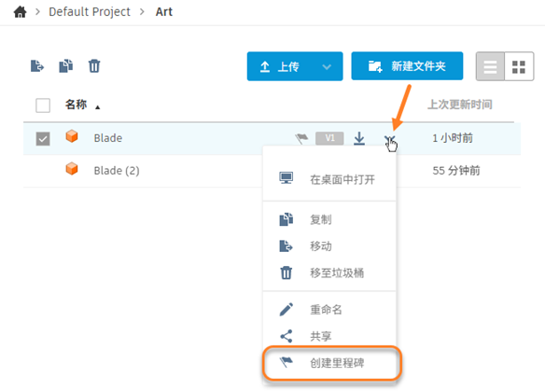Expand the 上传 dropdown arrow

pyautogui.click(x=327, y=66)
